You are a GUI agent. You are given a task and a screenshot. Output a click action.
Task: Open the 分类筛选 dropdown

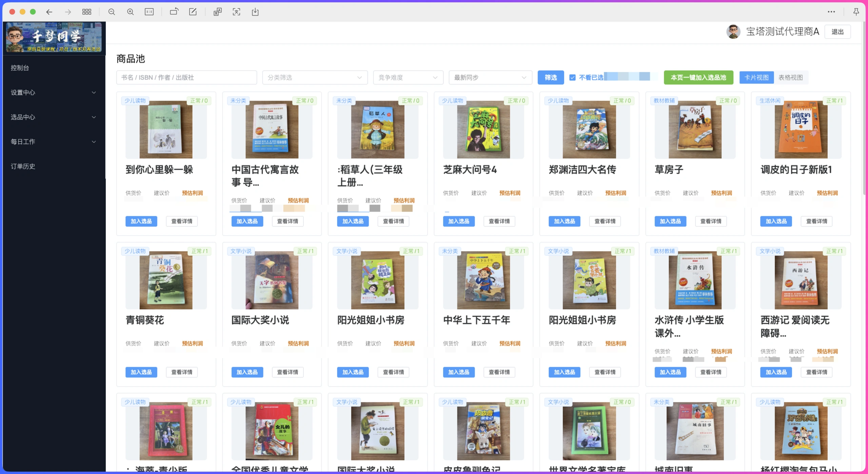[x=315, y=78]
